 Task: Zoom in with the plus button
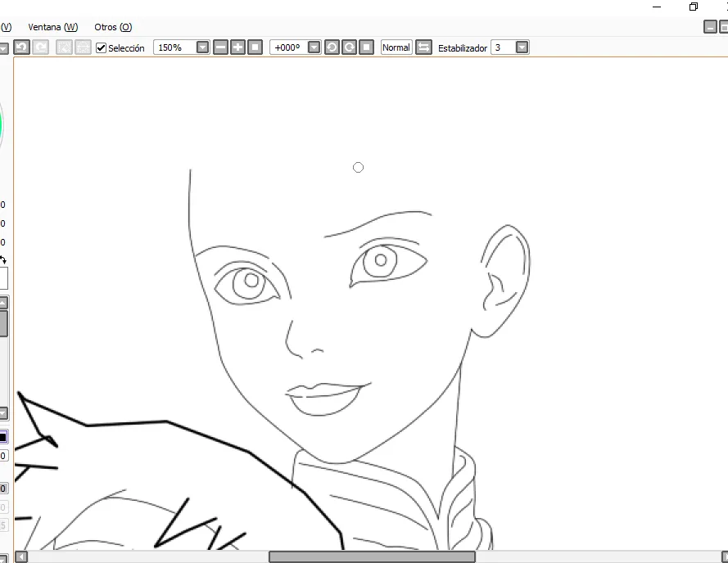click(x=237, y=47)
